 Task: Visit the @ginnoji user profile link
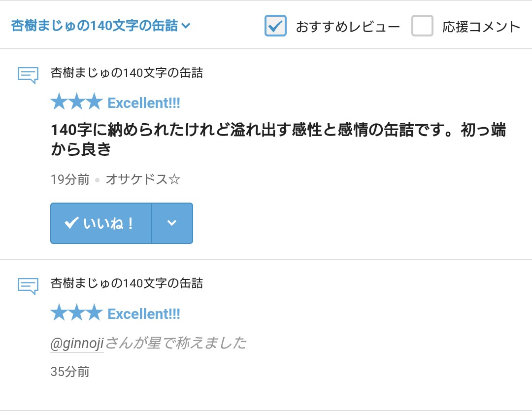coord(77,343)
